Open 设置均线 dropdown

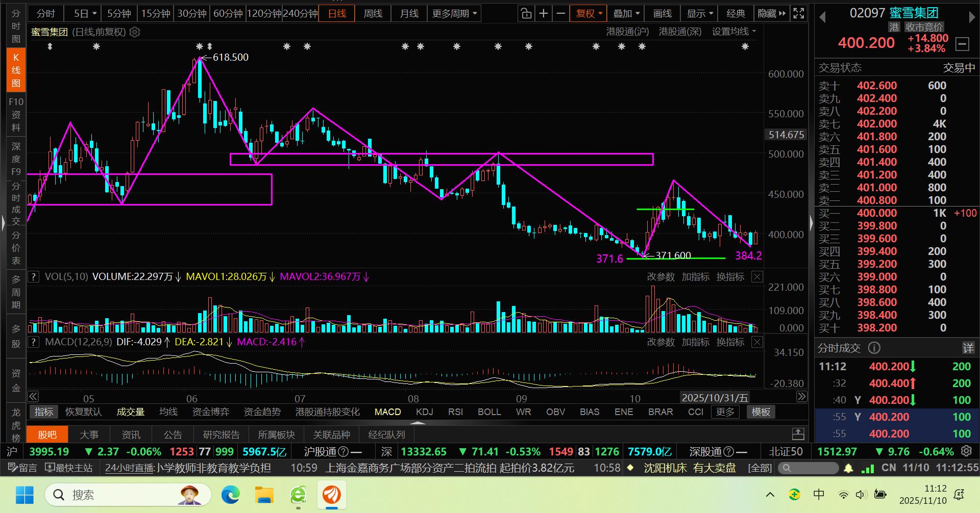click(x=734, y=32)
